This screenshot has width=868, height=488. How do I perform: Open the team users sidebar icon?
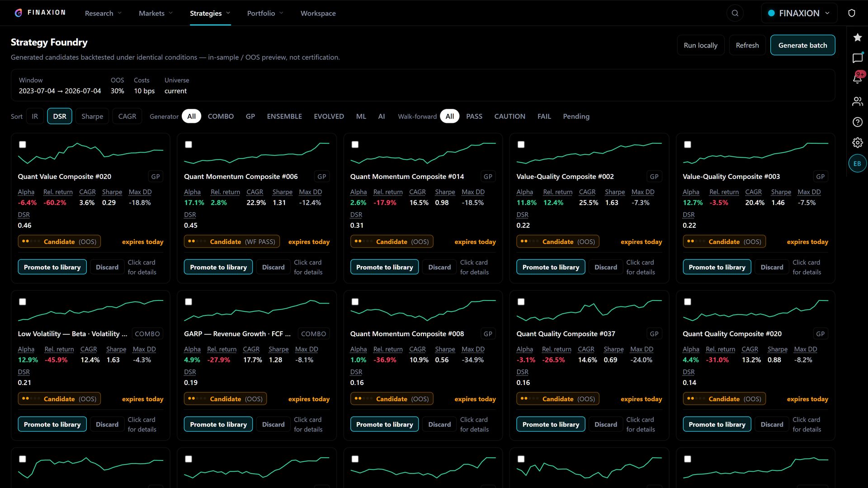coord(857,101)
